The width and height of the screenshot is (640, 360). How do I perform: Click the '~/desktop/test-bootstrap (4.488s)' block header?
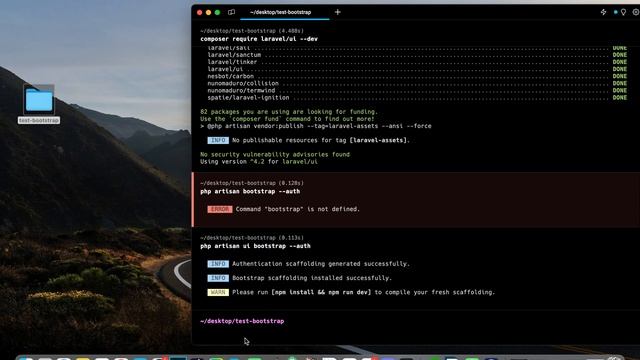[252, 31]
